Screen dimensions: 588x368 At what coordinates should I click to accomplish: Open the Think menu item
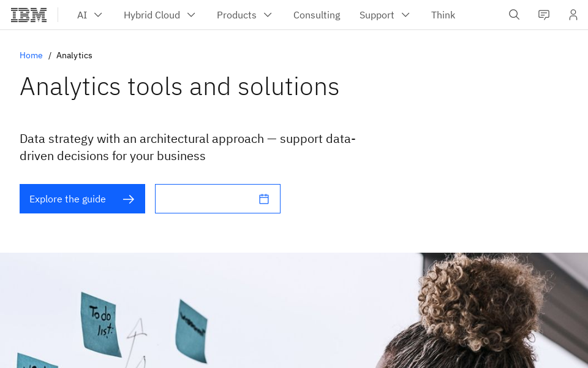coord(443,15)
